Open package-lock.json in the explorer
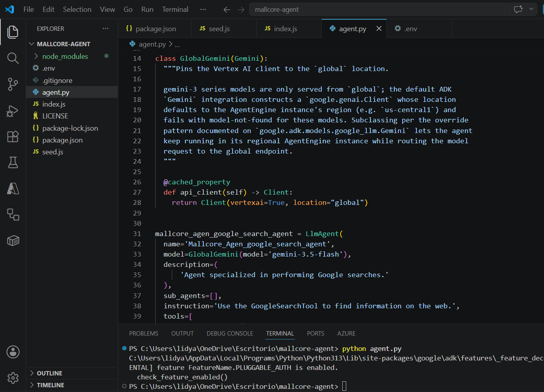 pyautogui.click(x=72, y=128)
